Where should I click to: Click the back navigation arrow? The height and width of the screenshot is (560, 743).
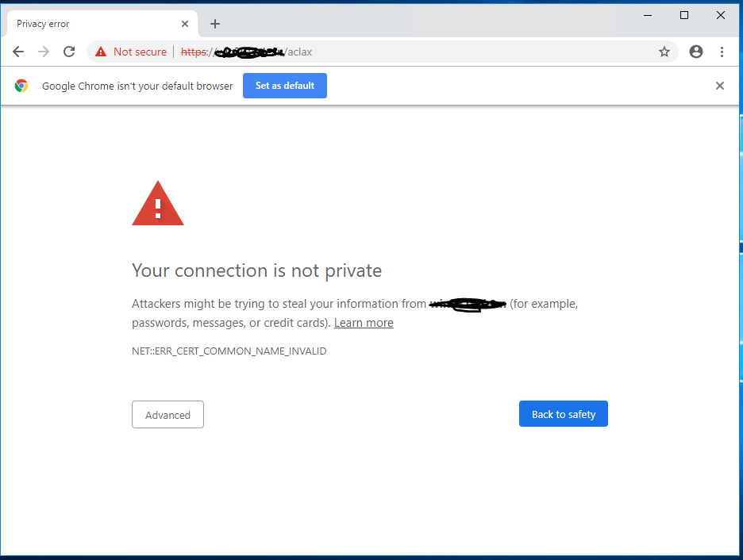click(x=18, y=51)
